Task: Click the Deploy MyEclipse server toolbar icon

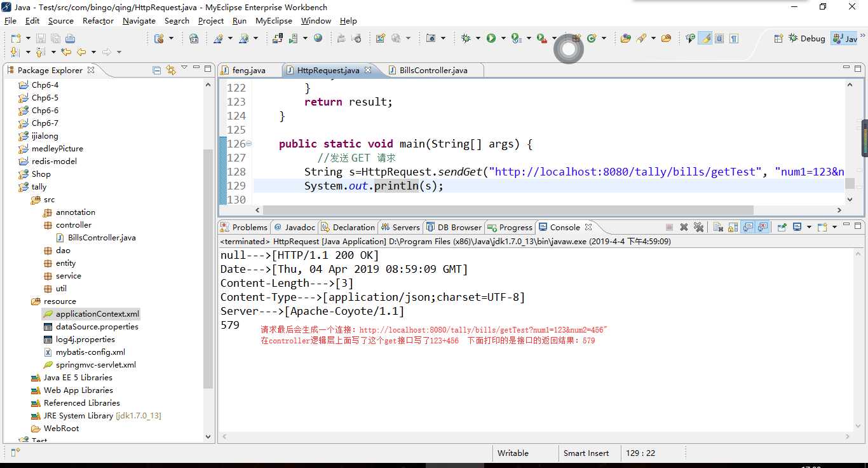Action: pos(277,38)
